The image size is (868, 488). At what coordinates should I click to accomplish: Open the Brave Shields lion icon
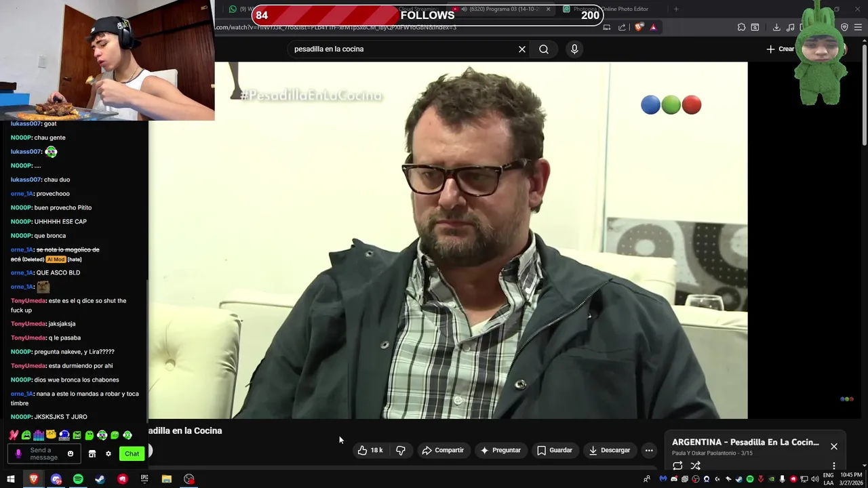639,27
